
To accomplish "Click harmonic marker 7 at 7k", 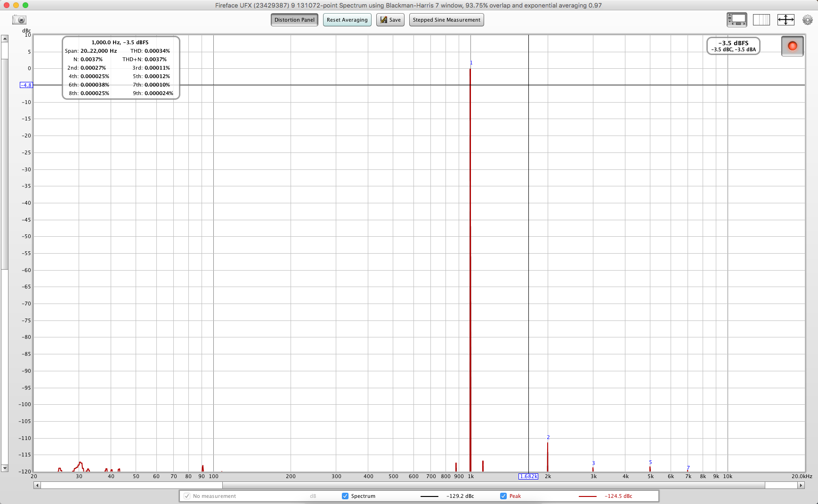I will pyautogui.click(x=688, y=468).
